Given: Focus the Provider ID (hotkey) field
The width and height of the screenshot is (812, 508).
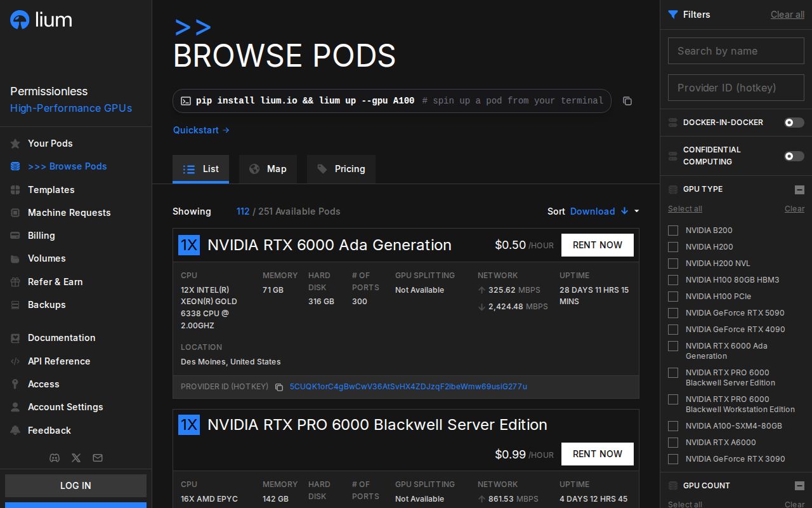Looking at the screenshot, I should pos(736,88).
